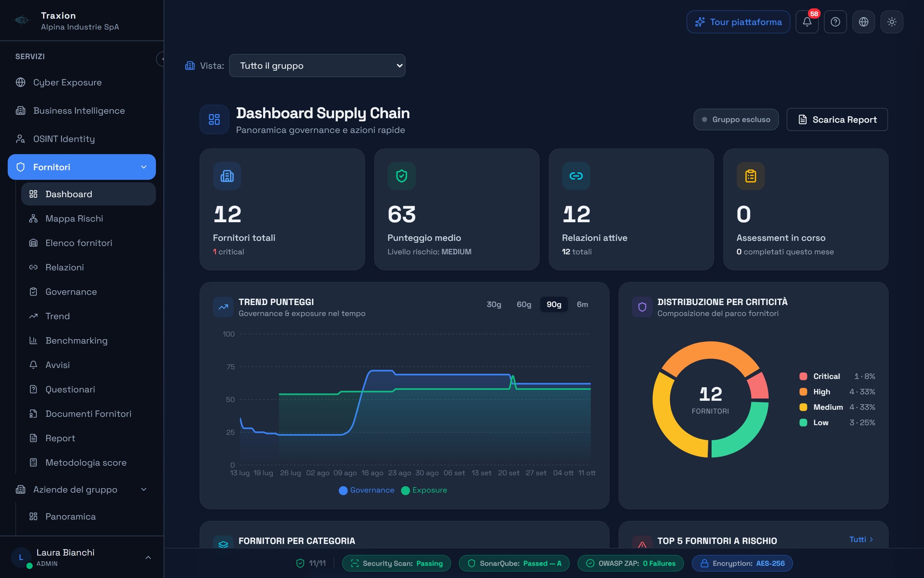Toggle Governance series in chart legend

coord(366,490)
